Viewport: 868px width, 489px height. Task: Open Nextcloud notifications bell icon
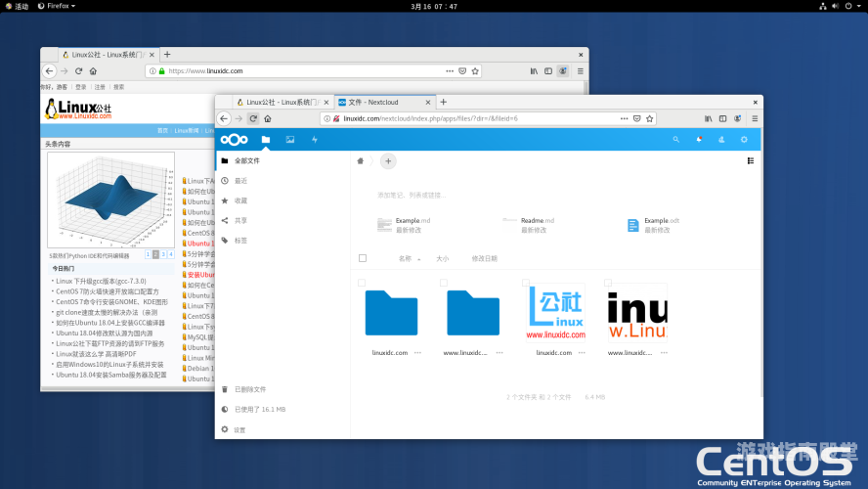[x=699, y=140]
